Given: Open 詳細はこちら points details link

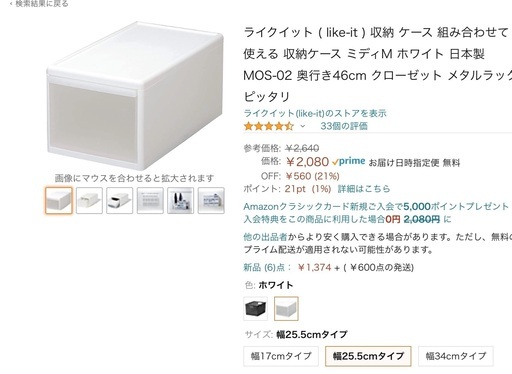Looking at the screenshot, I should (x=364, y=189).
